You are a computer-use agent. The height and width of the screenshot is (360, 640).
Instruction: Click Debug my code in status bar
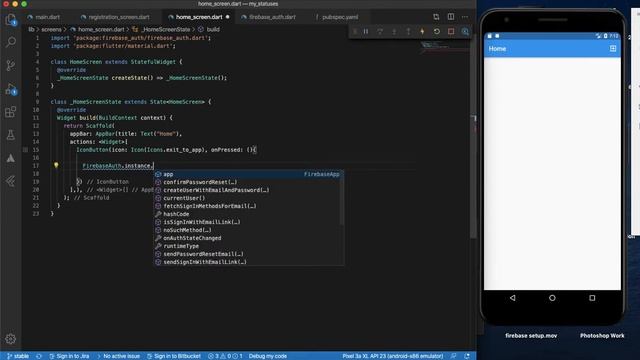click(x=268, y=356)
